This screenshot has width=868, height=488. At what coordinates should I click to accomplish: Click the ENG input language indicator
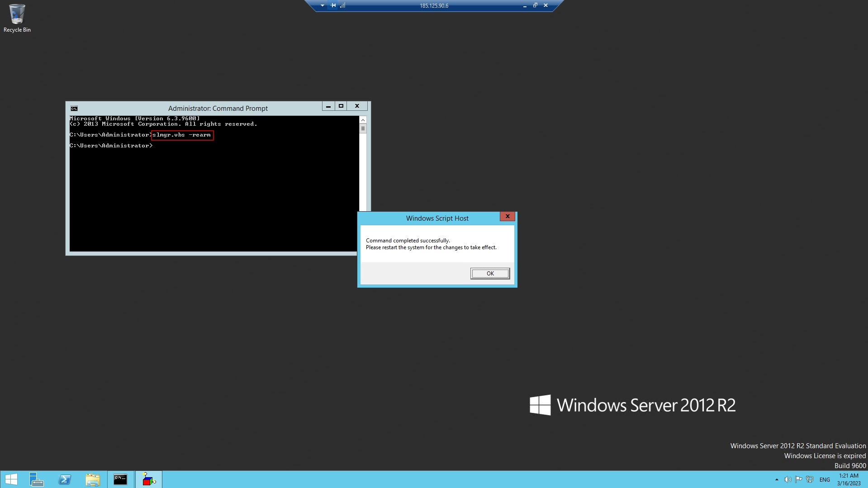(825, 480)
